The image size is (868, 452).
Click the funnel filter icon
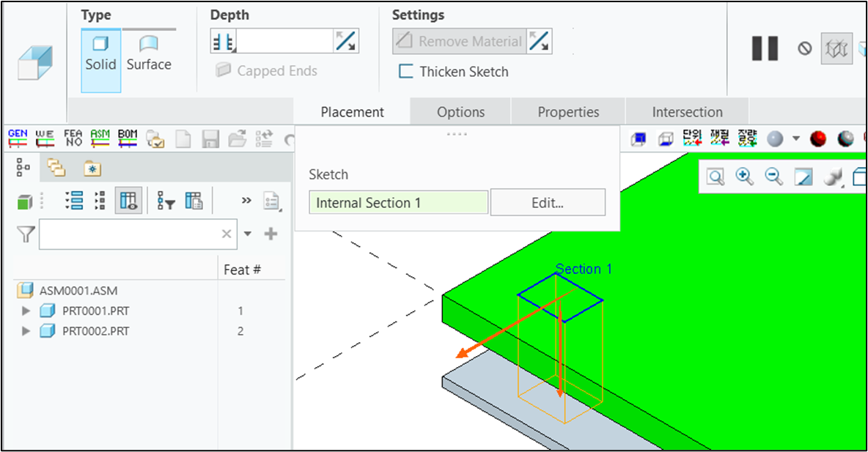click(x=26, y=234)
